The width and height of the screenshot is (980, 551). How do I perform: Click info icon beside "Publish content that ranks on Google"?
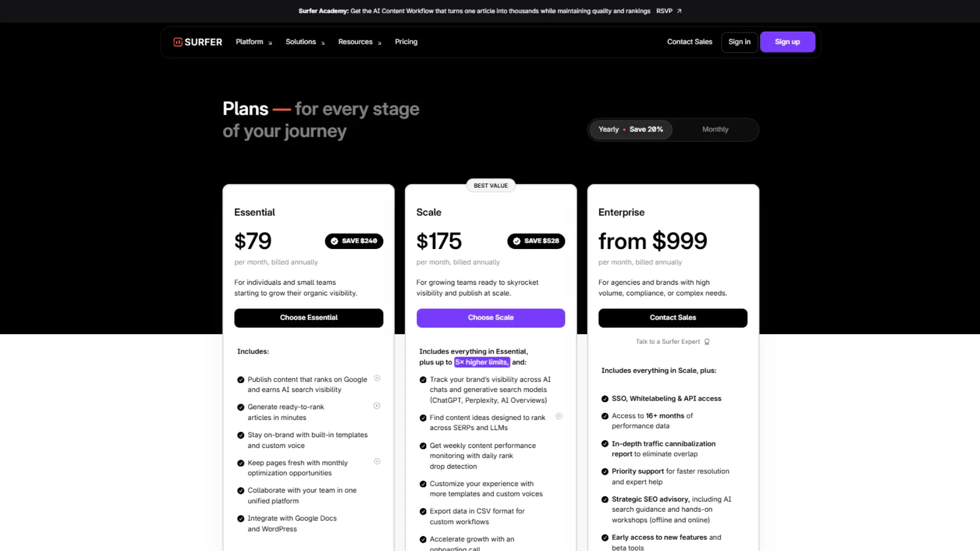coord(377,379)
